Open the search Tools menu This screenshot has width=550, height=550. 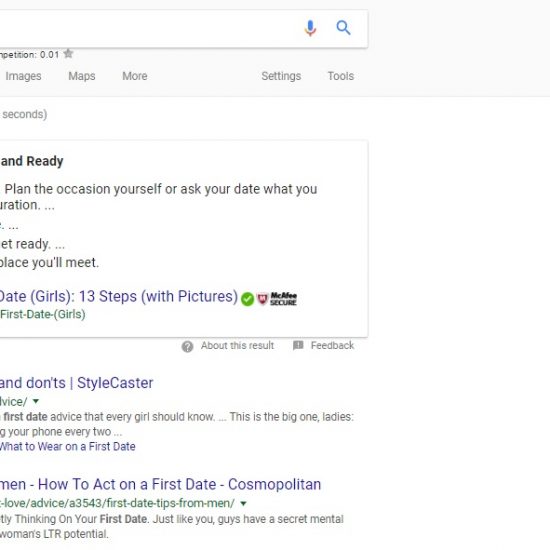(341, 76)
